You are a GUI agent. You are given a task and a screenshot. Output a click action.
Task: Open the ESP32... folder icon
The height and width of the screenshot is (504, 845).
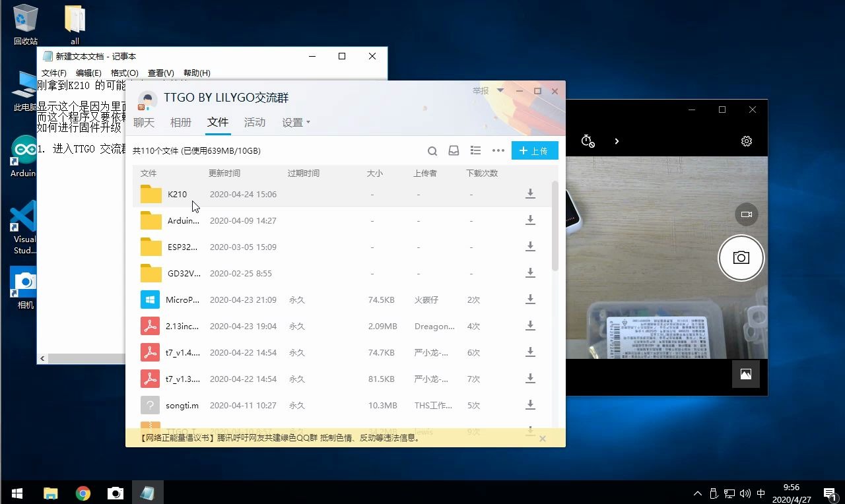point(151,247)
